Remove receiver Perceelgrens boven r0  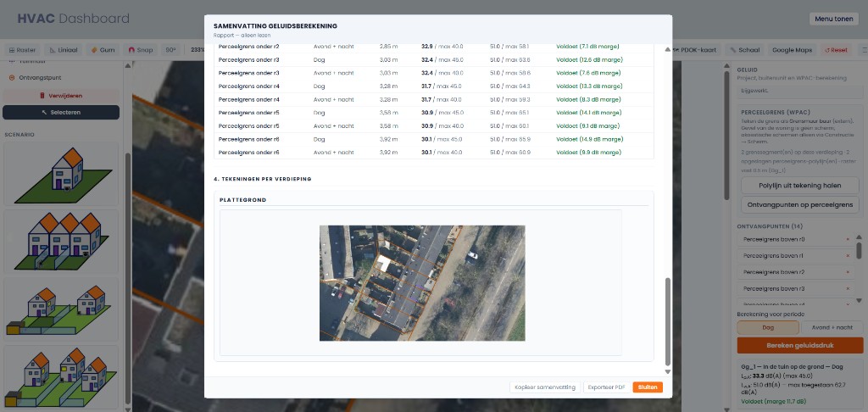(848, 239)
